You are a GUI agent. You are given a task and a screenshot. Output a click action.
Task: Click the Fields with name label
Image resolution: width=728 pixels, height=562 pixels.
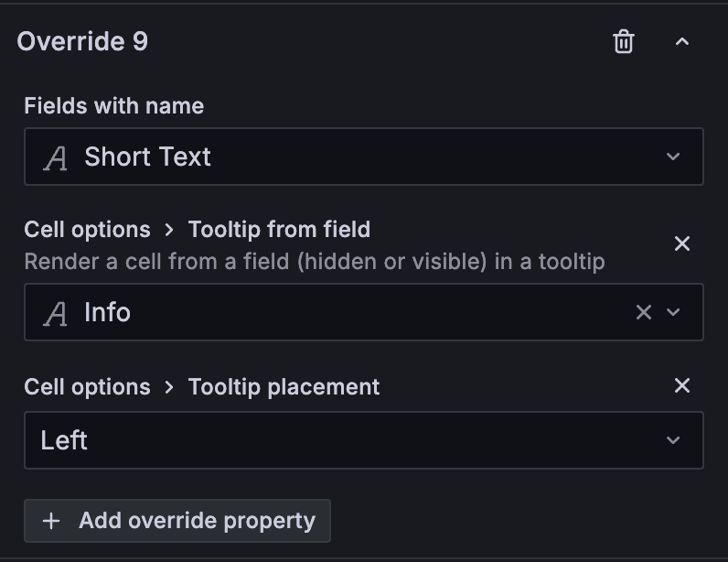(x=113, y=106)
